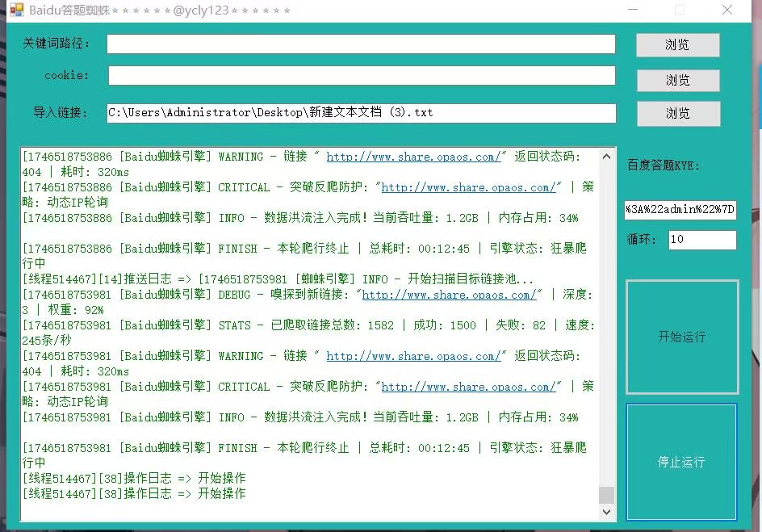Close the Baidu答题蜘蛛 window
762x532 pixels.
tap(727, 10)
